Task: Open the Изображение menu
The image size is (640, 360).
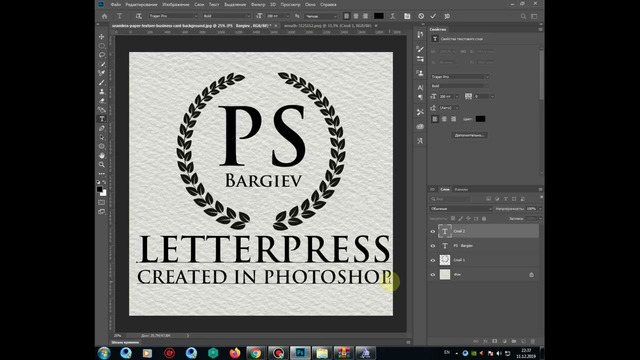Action: click(x=176, y=4)
